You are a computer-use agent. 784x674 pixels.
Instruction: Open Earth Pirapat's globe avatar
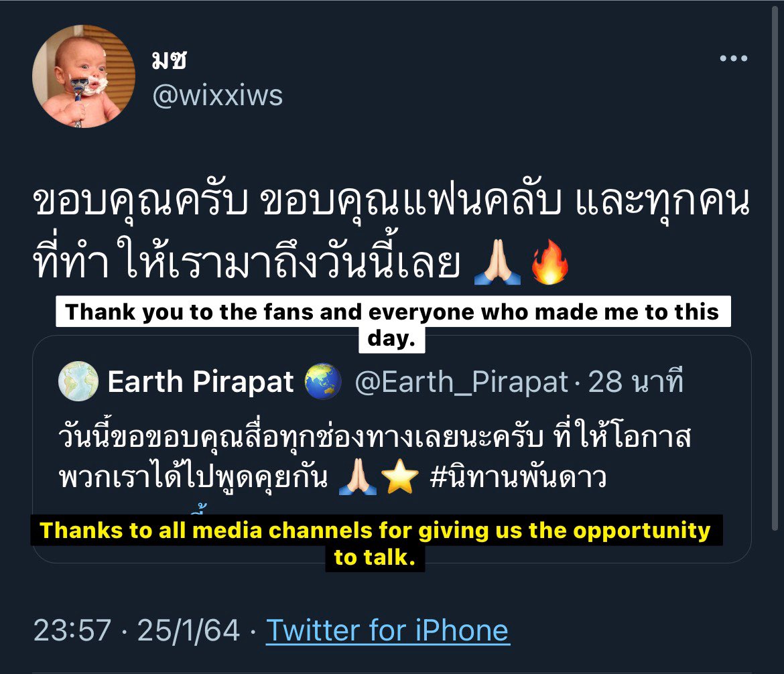(x=78, y=381)
